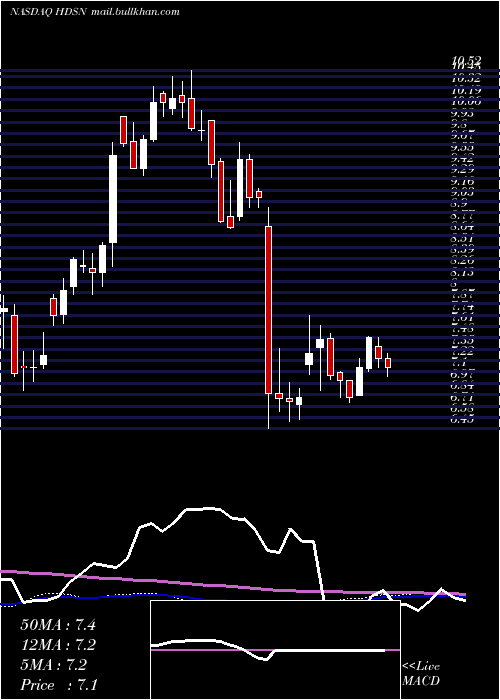Click the white line in the MACD inset box
The image size is (500, 700).
point(268,649)
